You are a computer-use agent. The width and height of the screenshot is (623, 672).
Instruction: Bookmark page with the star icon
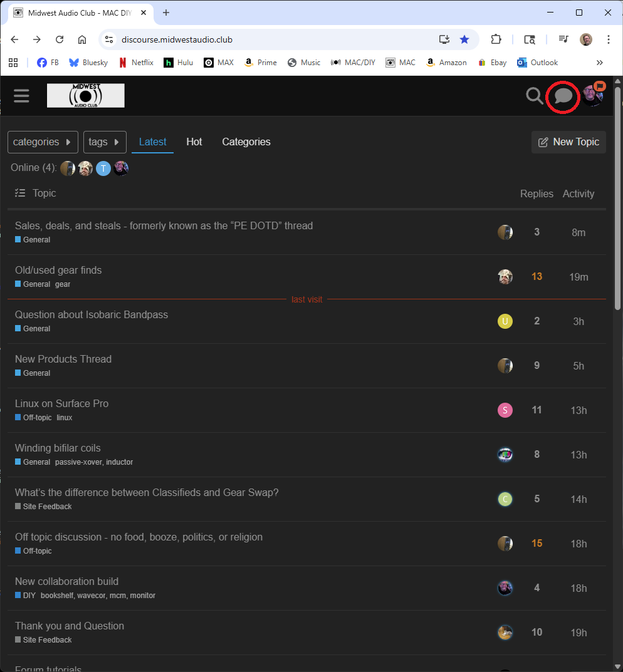[464, 39]
